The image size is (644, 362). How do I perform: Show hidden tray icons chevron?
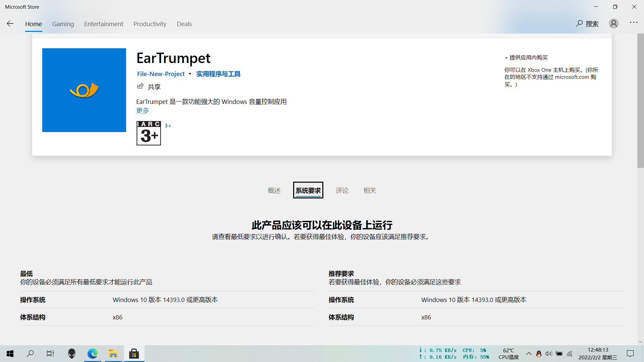(x=529, y=354)
